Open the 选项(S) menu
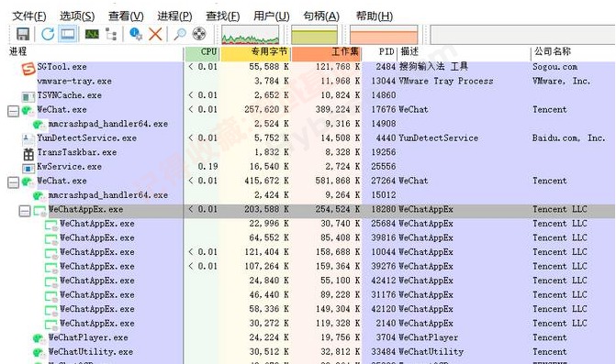This screenshot has height=364, width=616. [x=77, y=17]
